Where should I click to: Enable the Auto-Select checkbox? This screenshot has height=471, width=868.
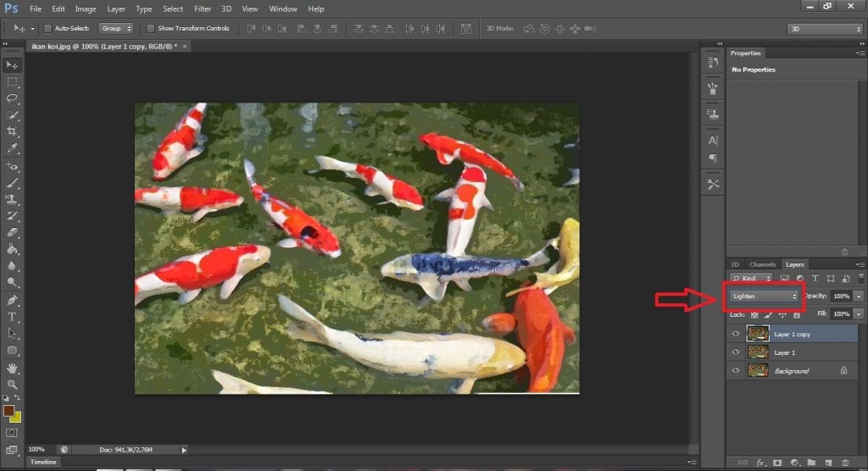[x=47, y=29]
